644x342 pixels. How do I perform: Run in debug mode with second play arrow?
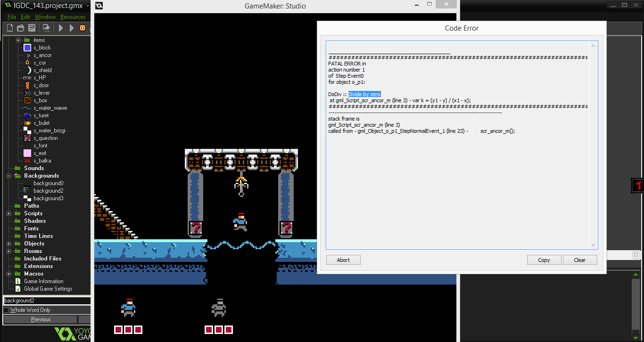point(71,28)
